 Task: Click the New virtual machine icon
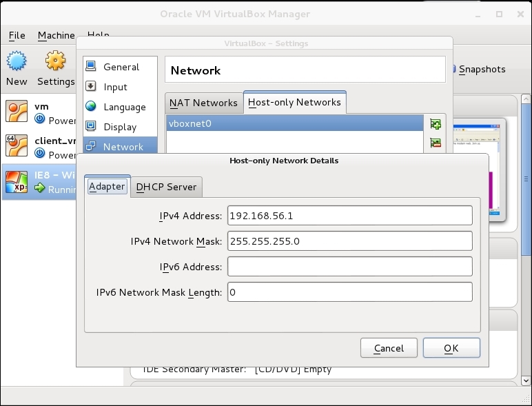(x=17, y=61)
